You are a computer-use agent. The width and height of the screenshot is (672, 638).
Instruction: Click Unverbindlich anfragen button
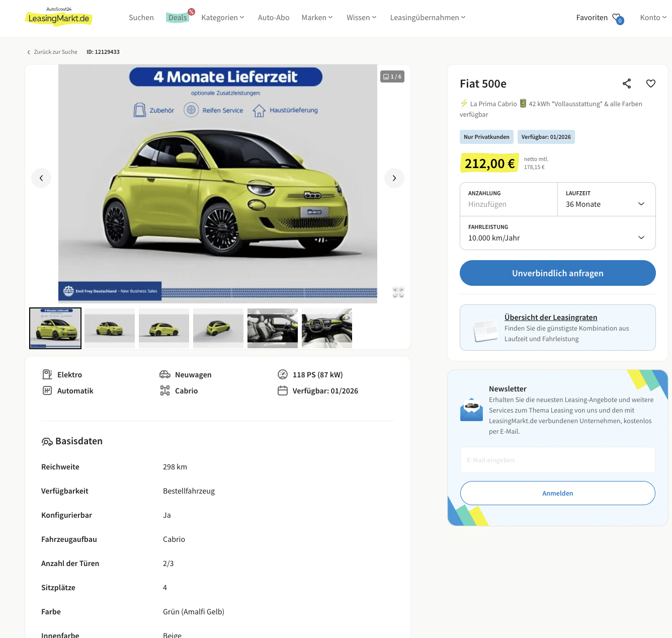(x=558, y=273)
